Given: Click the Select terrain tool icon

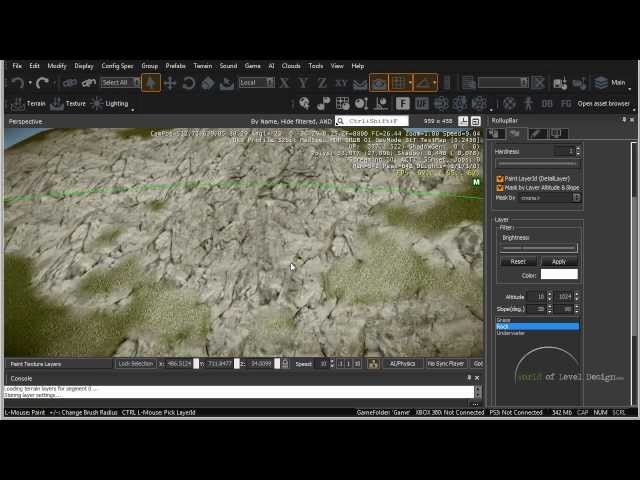Looking at the screenshot, I should 227,83.
